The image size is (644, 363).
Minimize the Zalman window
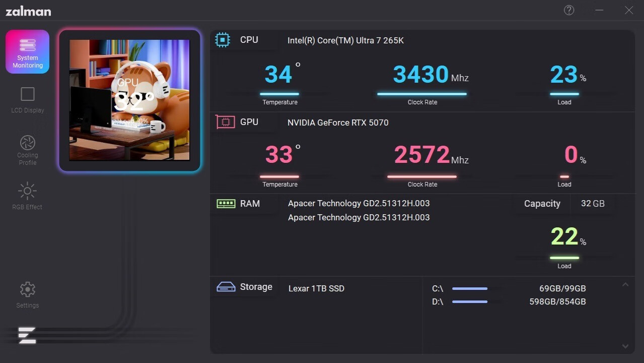[x=599, y=10]
